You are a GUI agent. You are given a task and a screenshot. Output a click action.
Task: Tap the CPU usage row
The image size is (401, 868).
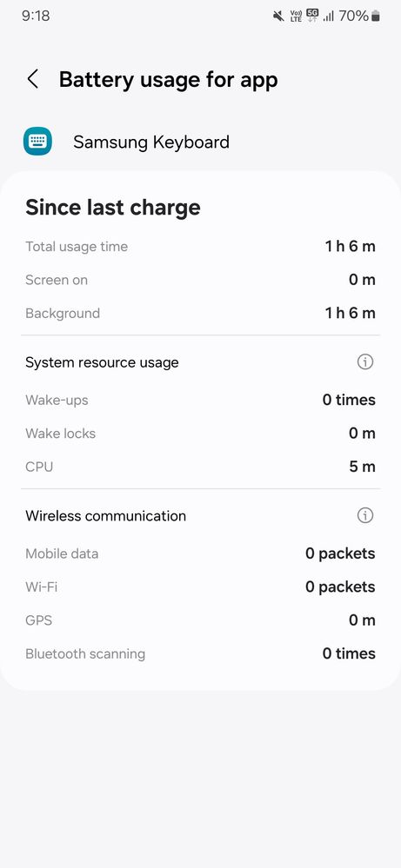[200, 466]
